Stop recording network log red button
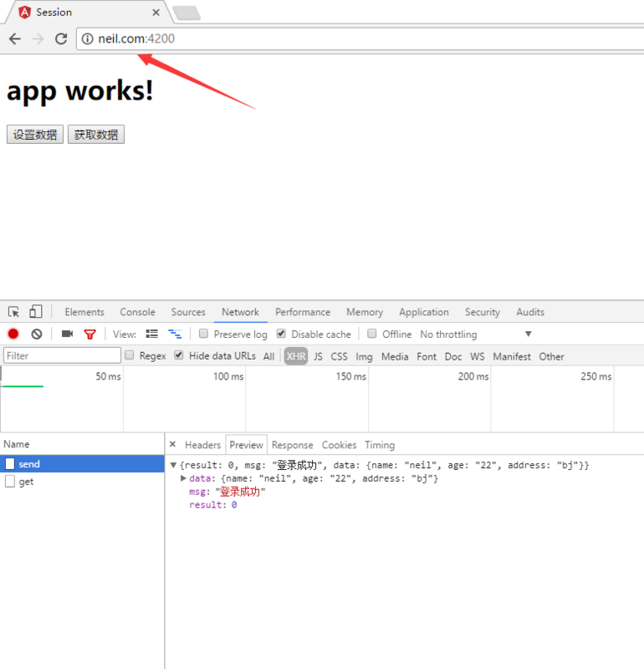644x669 pixels. [13, 334]
